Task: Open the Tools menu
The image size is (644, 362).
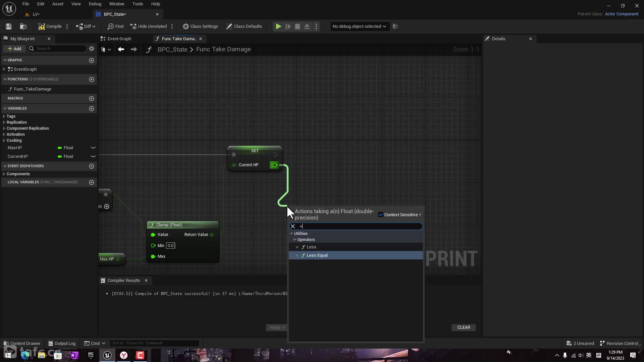Action: [x=138, y=4]
